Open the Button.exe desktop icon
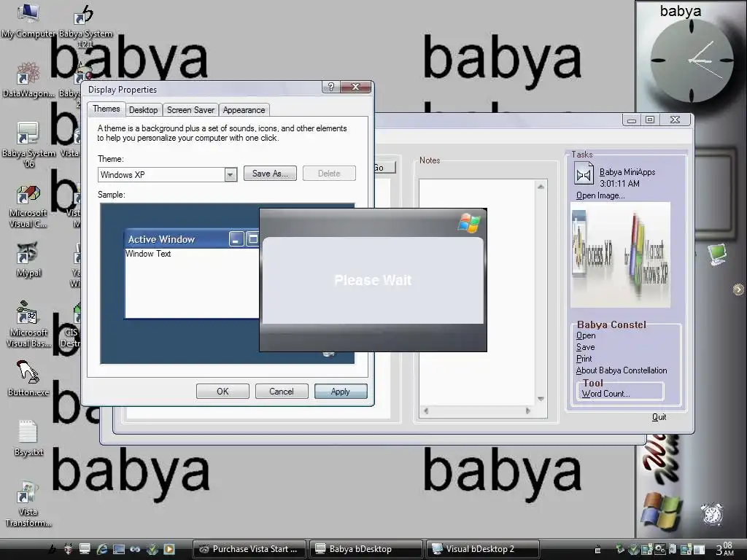The width and height of the screenshot is (747, 560). point(28,378)
